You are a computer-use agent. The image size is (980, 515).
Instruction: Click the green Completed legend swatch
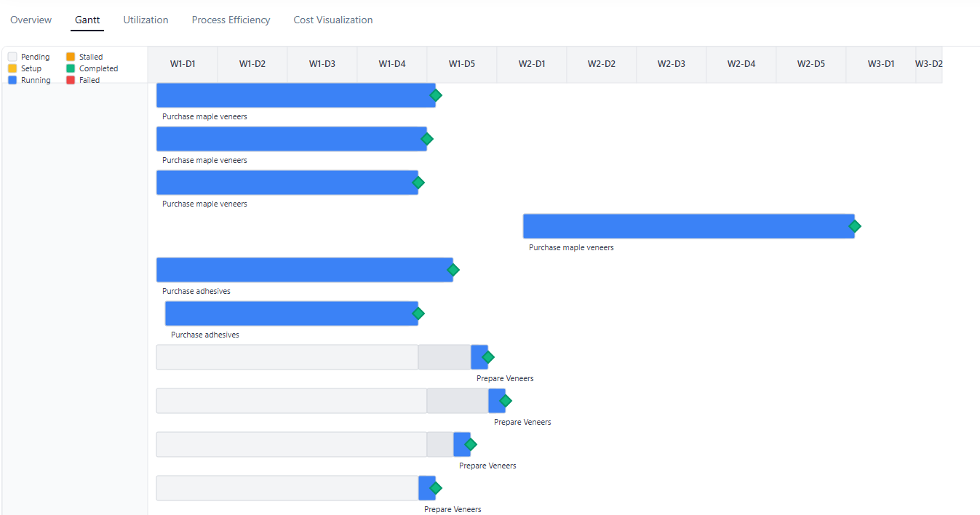click(71, 68)
